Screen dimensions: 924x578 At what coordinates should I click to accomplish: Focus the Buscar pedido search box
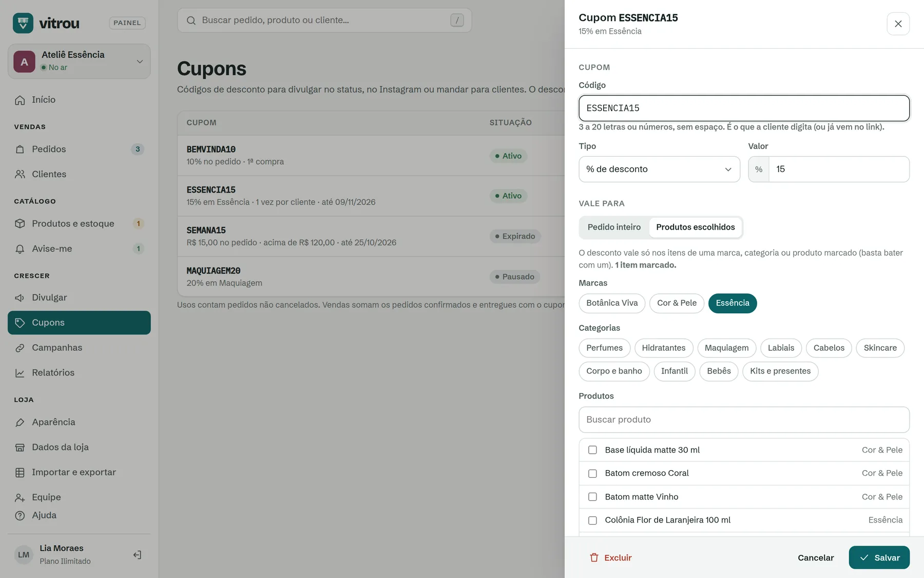[x=324, y=20]
